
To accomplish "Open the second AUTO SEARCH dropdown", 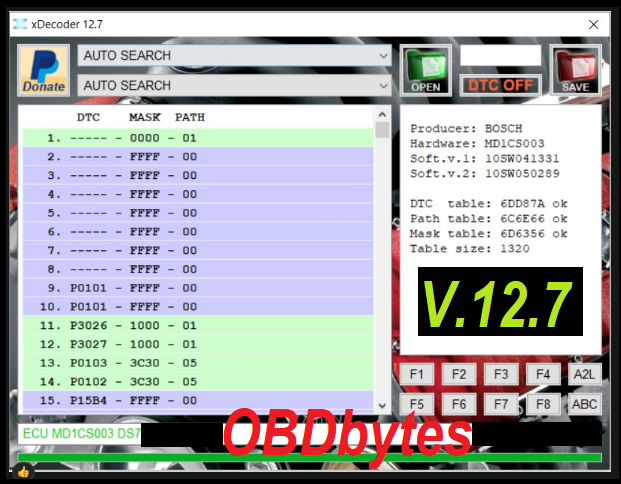I will 234,86.
